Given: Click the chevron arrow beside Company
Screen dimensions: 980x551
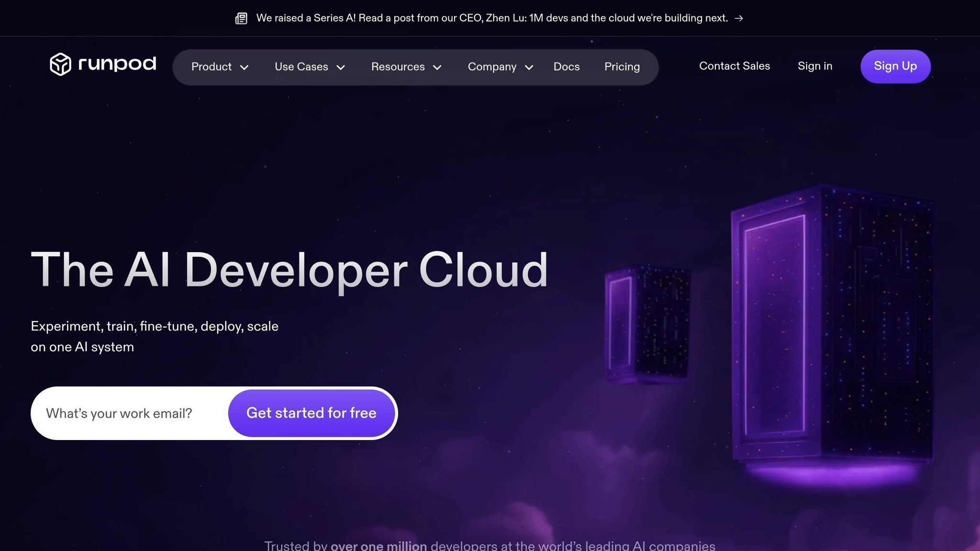Looking at the screenshot, I should (x=529, y=67).
